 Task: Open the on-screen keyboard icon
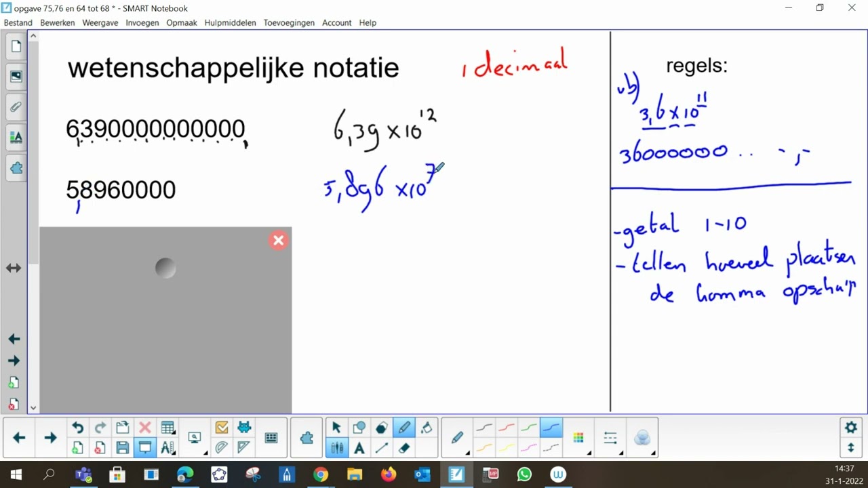tap(271, 439)
